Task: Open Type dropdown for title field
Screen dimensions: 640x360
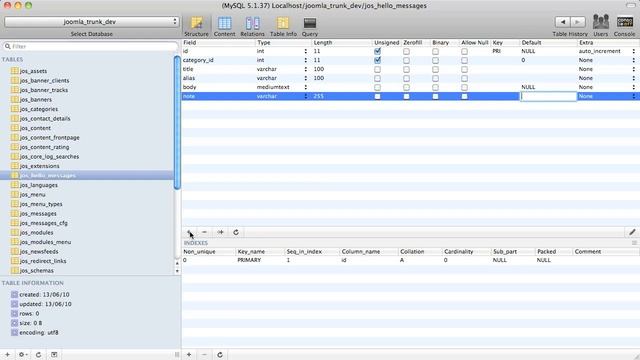Action: (305, 69)
